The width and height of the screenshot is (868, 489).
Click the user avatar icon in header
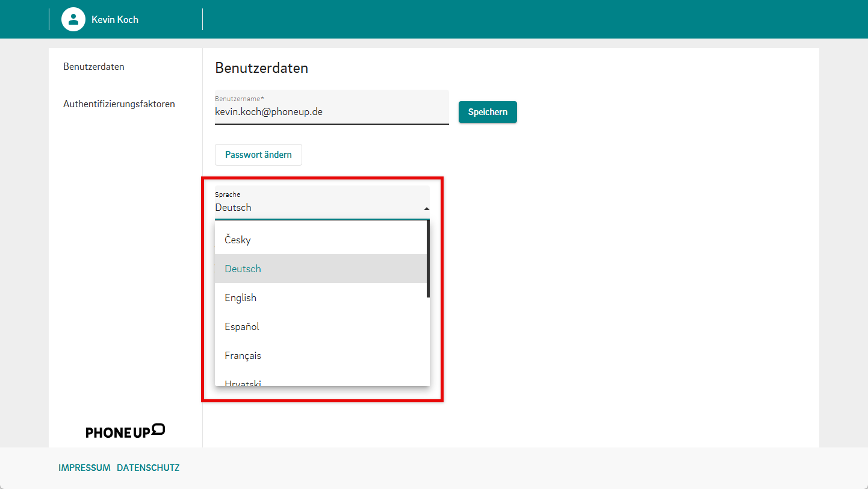(x=73, y=19)
